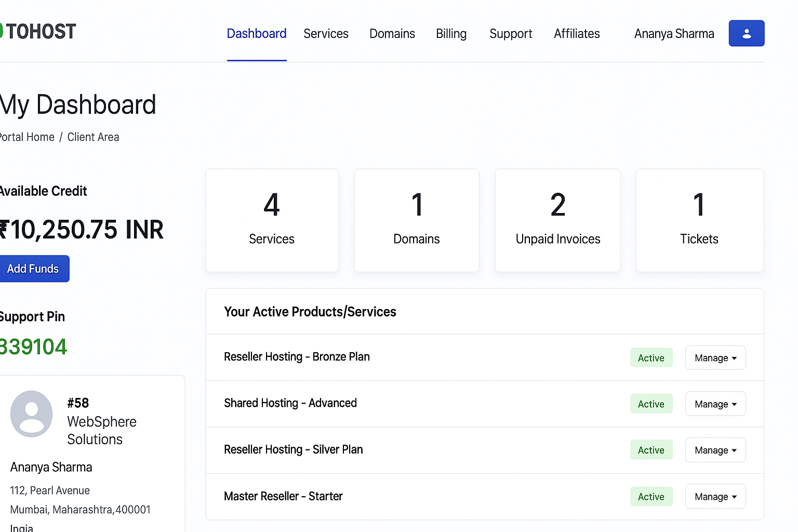The width and height of the screenshot is (798, 532).
Task: Open Manage dropdown for Silver Plan
Action: (715, 450)
